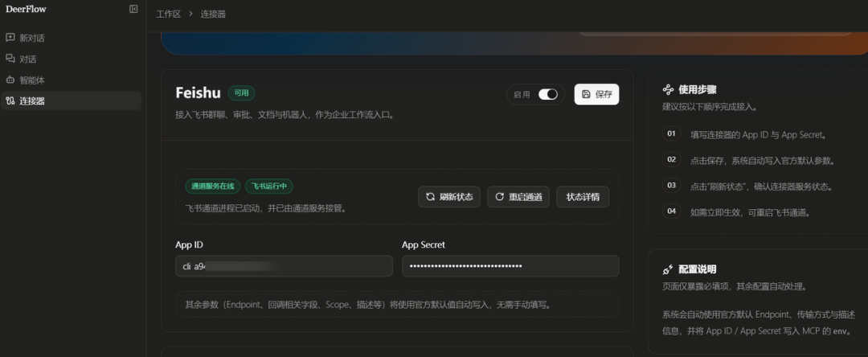Click the App ID input field
This screenshot has width=868, height=357.
pos(284,265)
